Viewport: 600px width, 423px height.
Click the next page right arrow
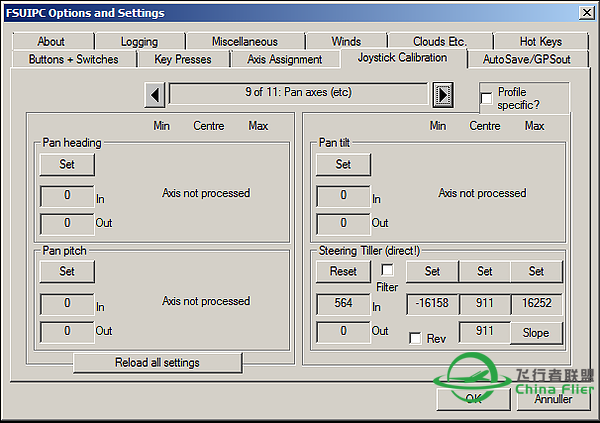[x=442, y=95]
